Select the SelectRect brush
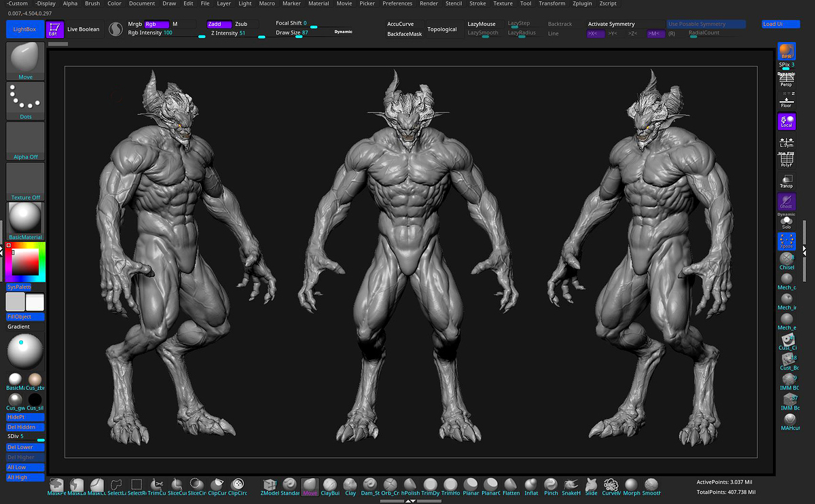This screenshot has width=815, height=504. tap(137, 486)
